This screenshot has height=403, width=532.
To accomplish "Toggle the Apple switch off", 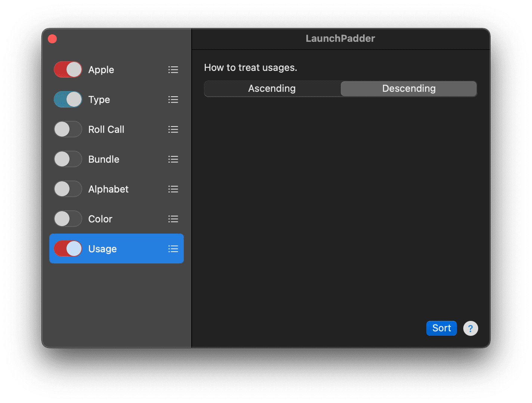I will point(68,69).
